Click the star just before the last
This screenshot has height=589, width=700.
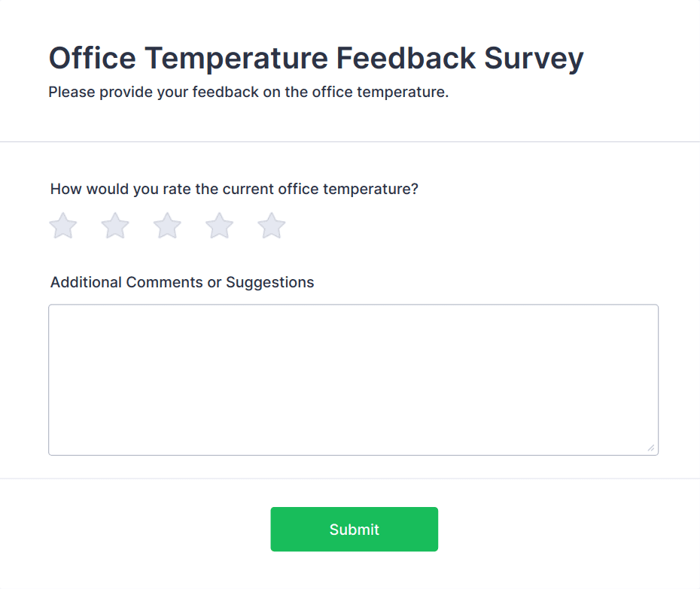220,226
